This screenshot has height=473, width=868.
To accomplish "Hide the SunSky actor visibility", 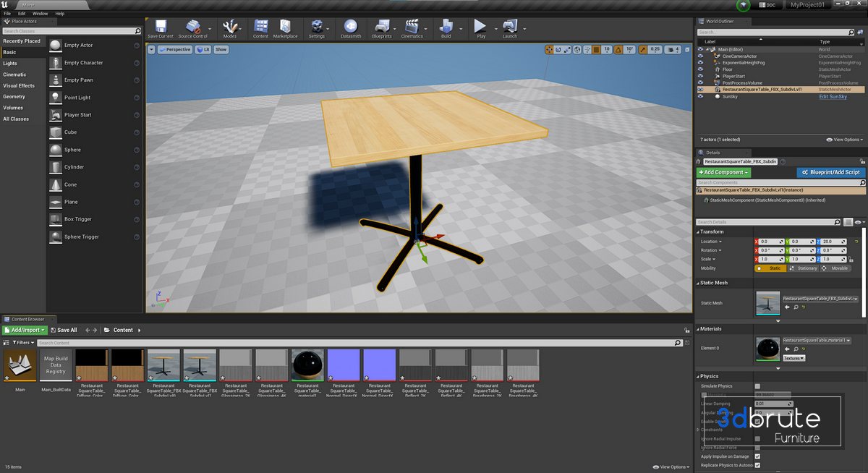I will click(x=700, y=96).
